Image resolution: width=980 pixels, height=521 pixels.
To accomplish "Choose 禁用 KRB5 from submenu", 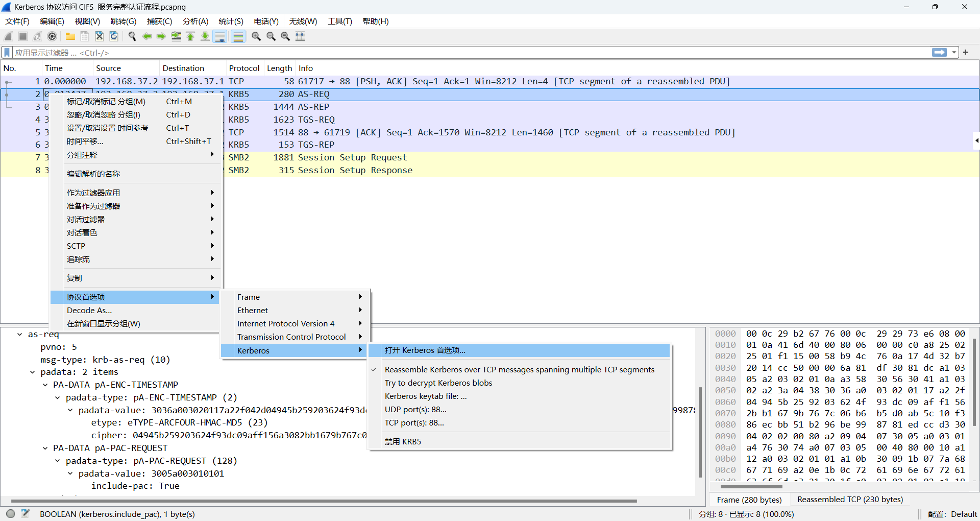I will tap(519, 442).
